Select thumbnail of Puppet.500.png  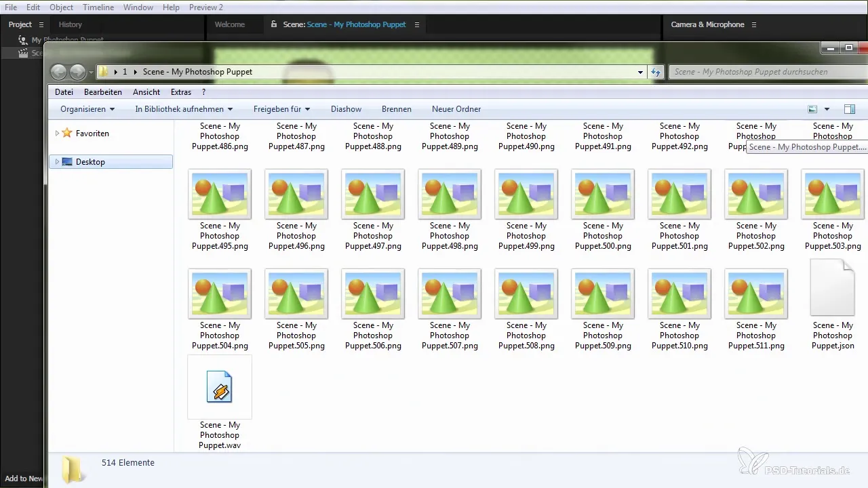click(603, 194)
